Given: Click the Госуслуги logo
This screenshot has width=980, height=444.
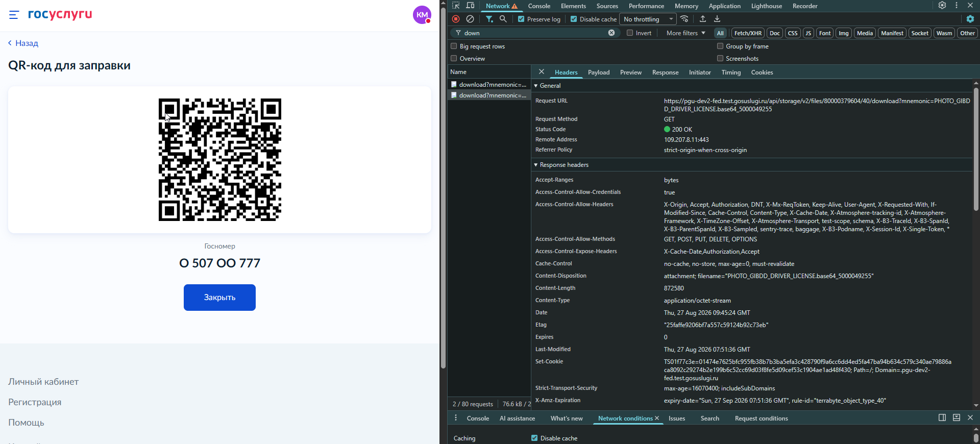Looking at the screenshot, I should [60, 14].
